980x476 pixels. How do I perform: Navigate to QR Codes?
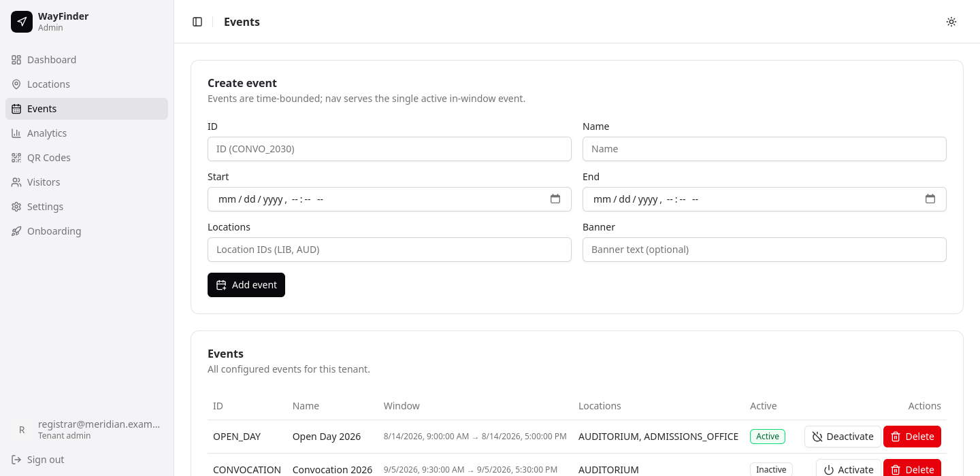87,158
